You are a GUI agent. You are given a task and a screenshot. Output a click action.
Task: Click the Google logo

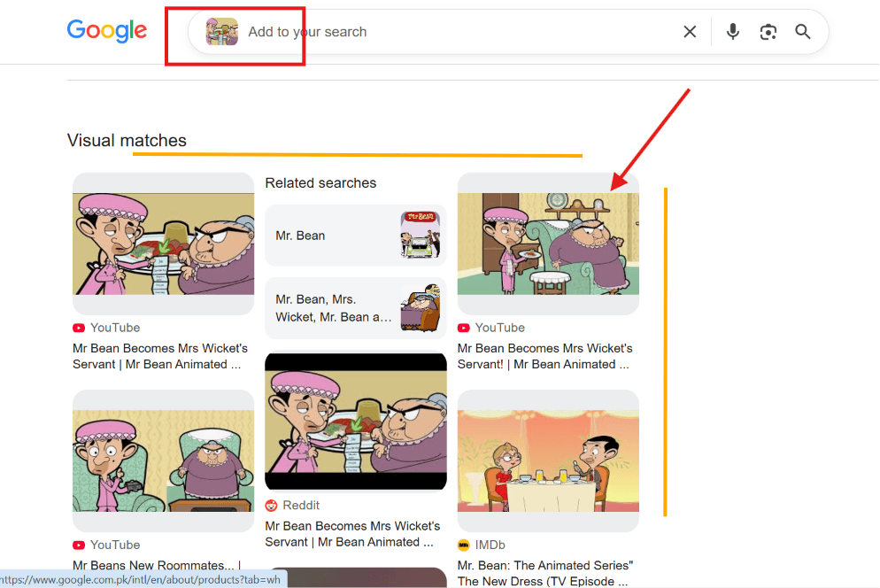[x=106, y=31]
